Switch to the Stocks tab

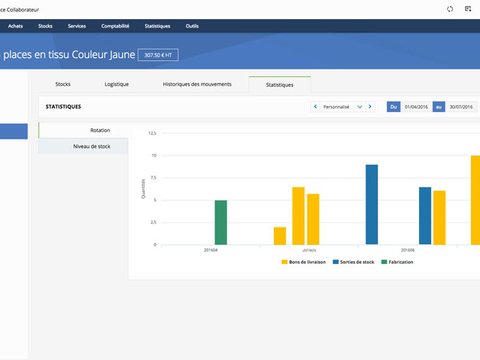tap(63, 84)
